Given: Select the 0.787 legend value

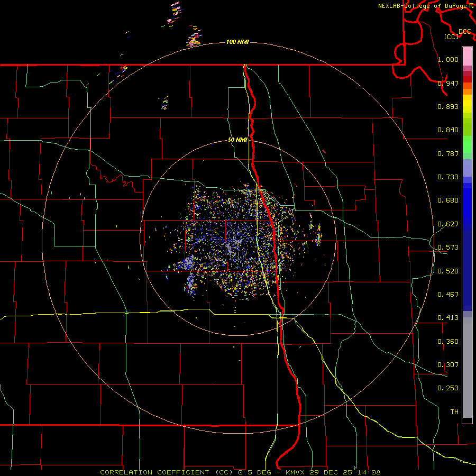Looking at the screenshot, I should coord(448,153).
